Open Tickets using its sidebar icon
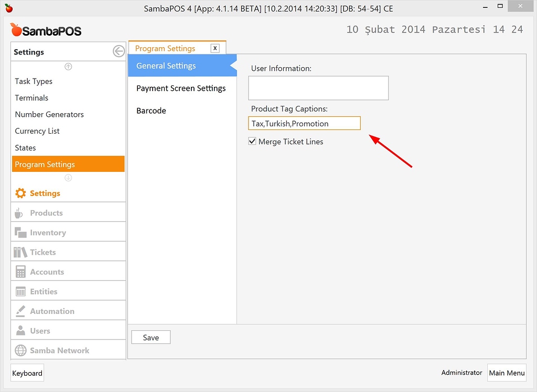537x392 pixels. click(20, 251)
